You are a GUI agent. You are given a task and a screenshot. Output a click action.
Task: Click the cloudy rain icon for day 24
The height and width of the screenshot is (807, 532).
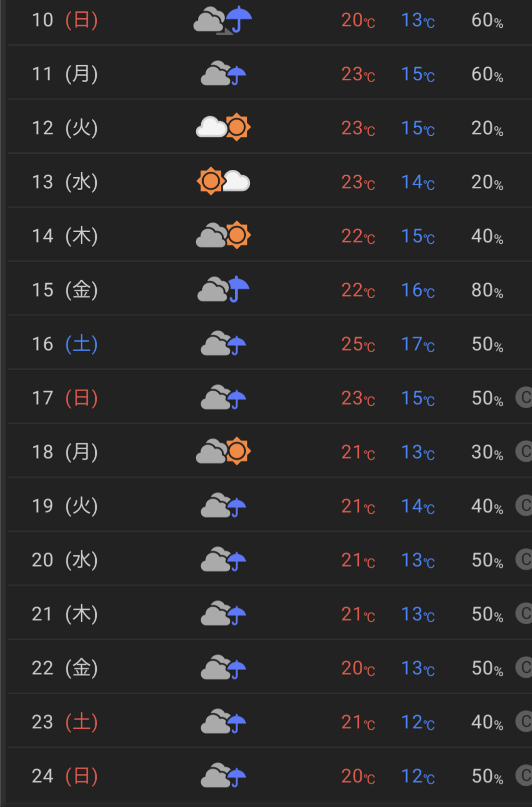coord(223,776)
